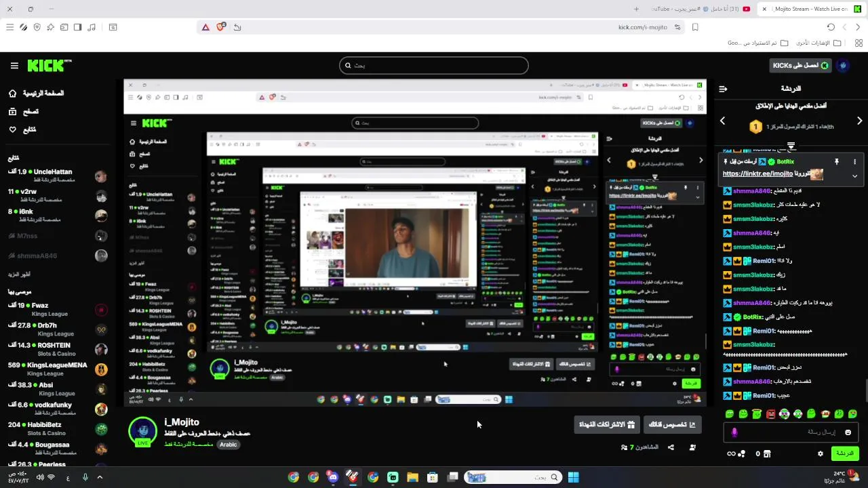This screenshot has width=868, height=488.
Task: Open chat settings gear icon
Action: click(x=821, y=453)
